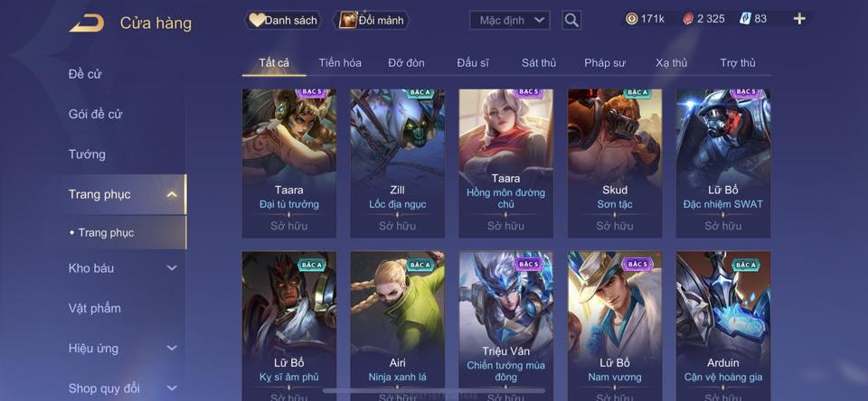The width and height of the screenshot is (868, 401).
Task: Go to Tướng in sidebar
Action: [87, 154]
